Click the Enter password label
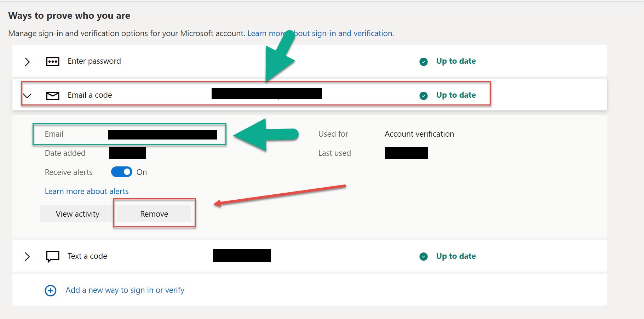The image size is (644, 319). pos(94,61)
